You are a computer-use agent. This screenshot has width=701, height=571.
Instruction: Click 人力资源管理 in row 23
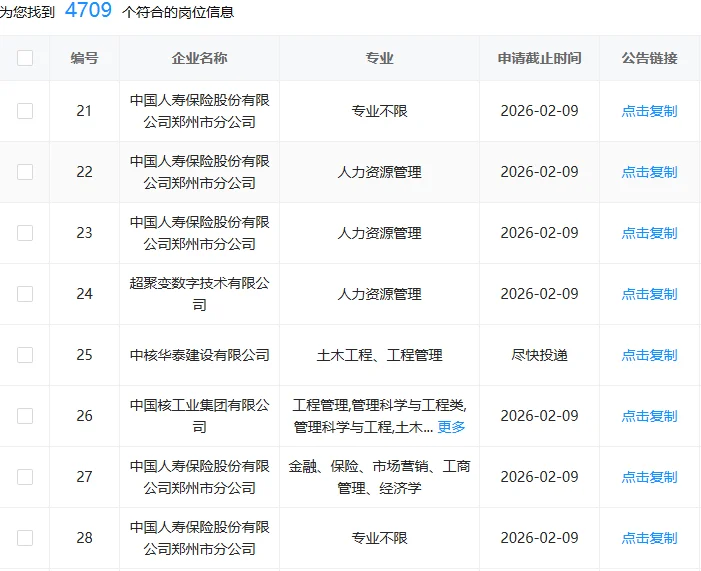coord(379,233)
